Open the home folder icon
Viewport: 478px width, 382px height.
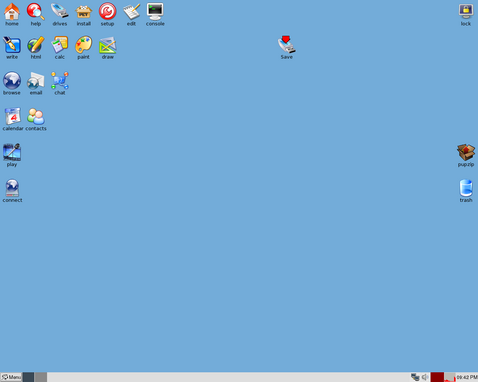12,12
